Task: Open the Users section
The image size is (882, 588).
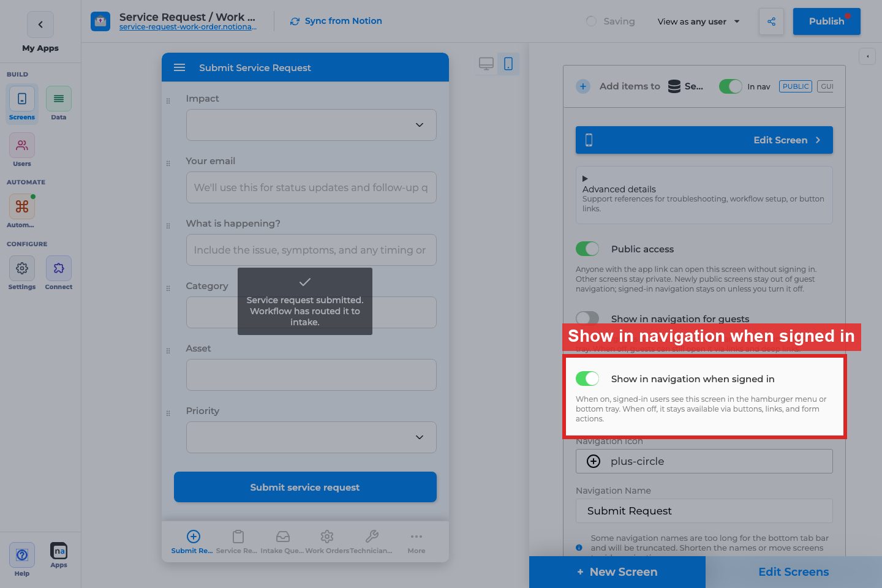Action: 22,150
